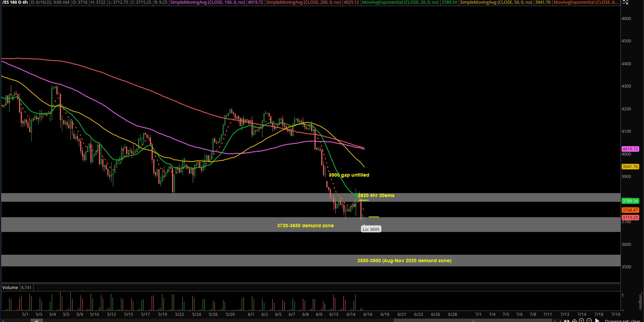The width and height of the screenshot is (644, 322).
Task: Click the O: 3716 open value
Action: click(x=80, y=2)
